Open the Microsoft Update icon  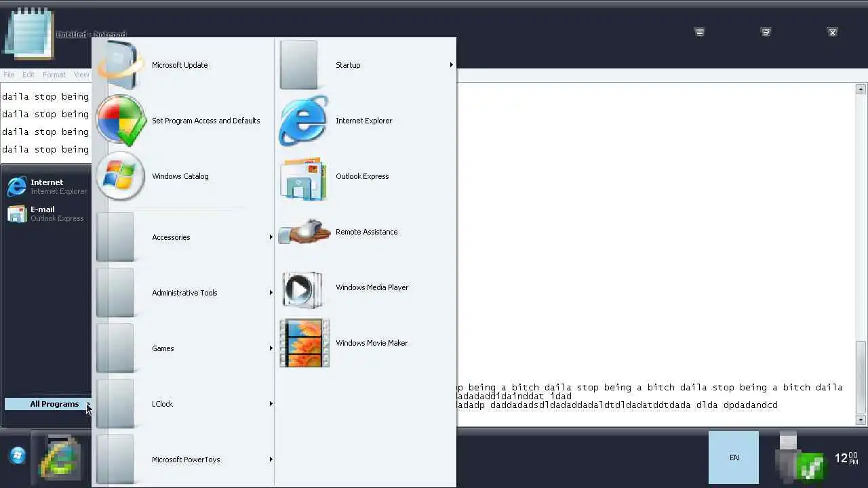pyautogui.click(x=121, y=65)
